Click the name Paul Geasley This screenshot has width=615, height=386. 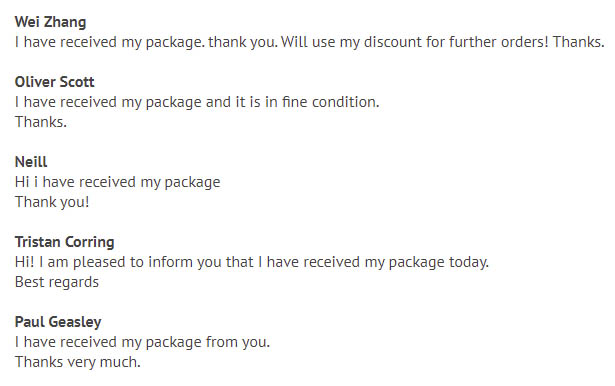58,322
